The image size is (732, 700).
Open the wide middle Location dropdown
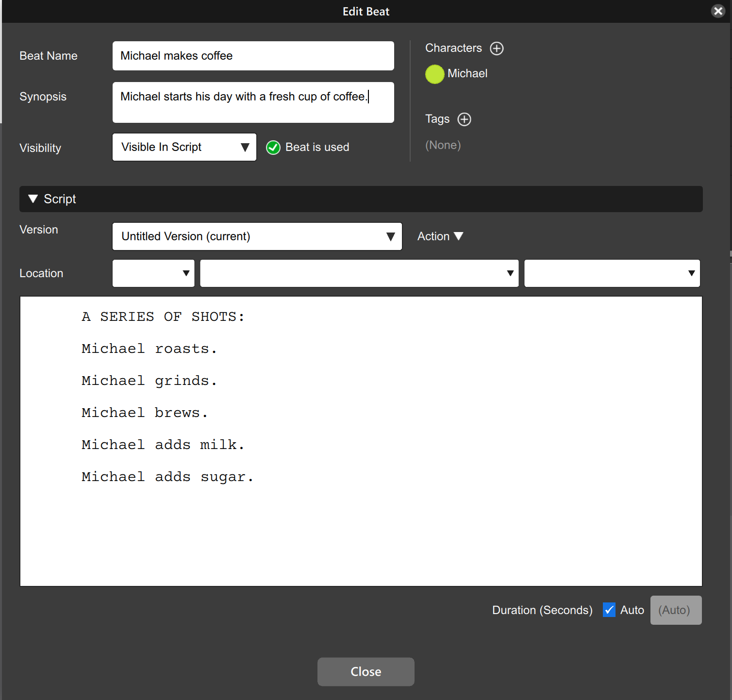[359, 273]
